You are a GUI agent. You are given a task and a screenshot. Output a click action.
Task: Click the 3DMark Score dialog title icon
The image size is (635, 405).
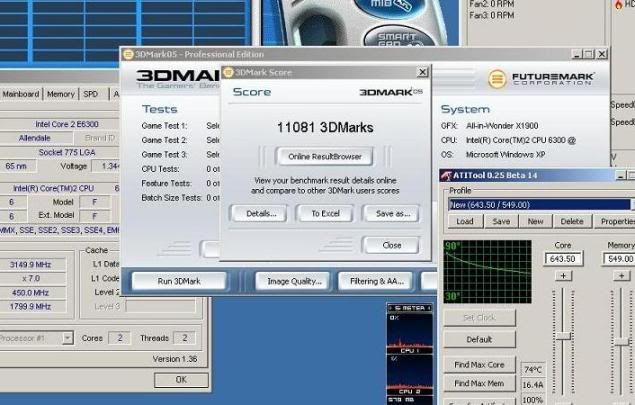(228, 72)
